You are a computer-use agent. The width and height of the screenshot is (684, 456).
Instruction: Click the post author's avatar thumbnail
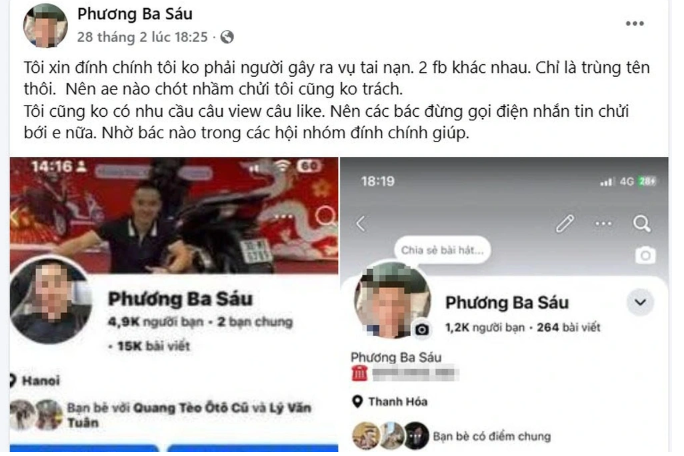click(x=45, y=26)
